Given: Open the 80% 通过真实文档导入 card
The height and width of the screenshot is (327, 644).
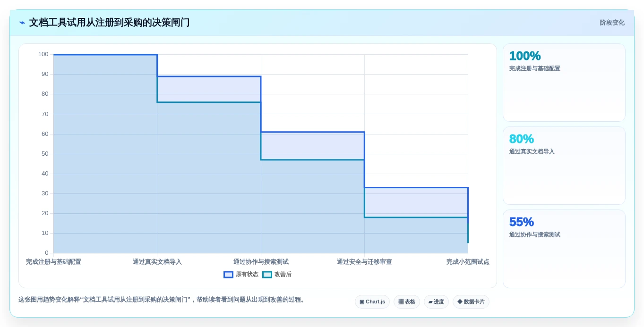Looking at the screenshot, I should (564, 166).
